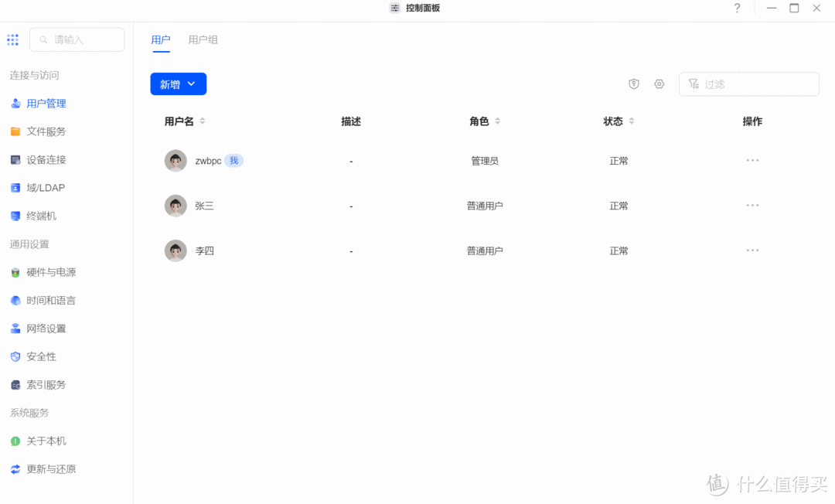Click the blue app grid launcher icon
The height and width of the screenshot is (504, 835).
(x=12, y=39)
